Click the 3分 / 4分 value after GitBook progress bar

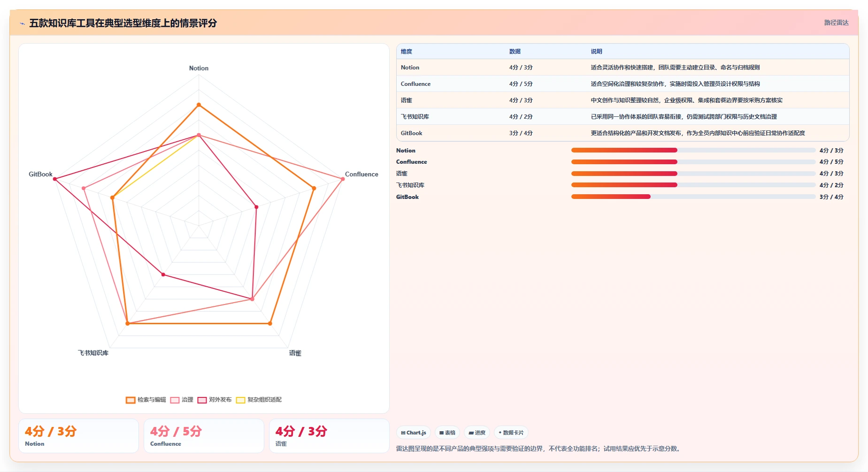click(x=831, y=197)
